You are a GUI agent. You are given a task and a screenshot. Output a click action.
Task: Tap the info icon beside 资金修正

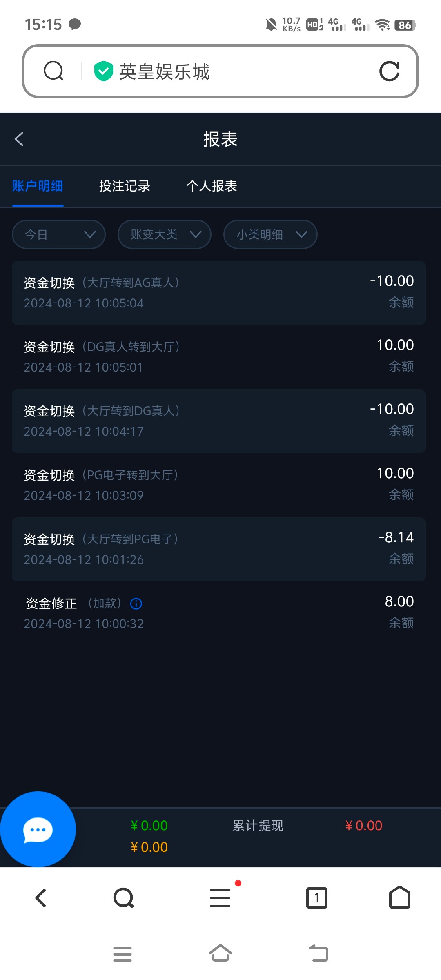[136, 604]
